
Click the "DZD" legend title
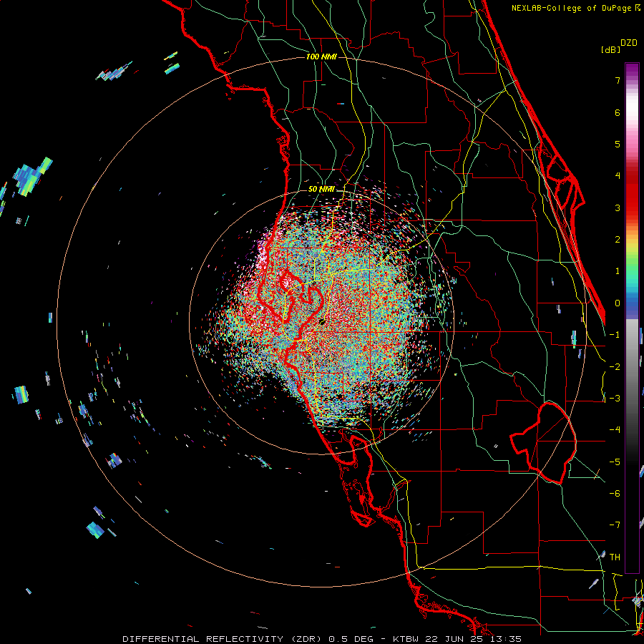point(629,43)
